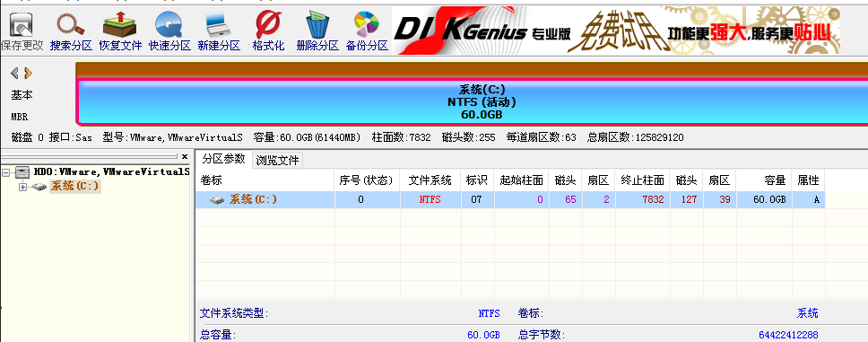Switch to the 分区参数 tab
The image size is (868, 342).
223,159
